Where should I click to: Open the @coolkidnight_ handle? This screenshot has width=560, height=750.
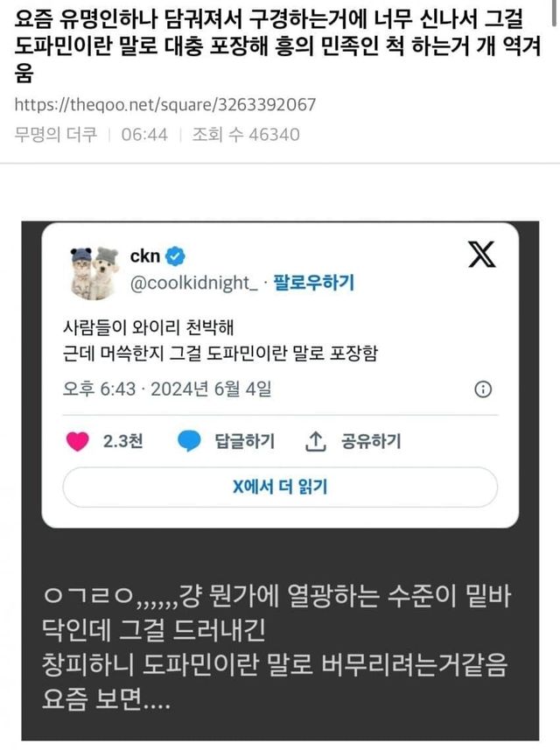193,284
